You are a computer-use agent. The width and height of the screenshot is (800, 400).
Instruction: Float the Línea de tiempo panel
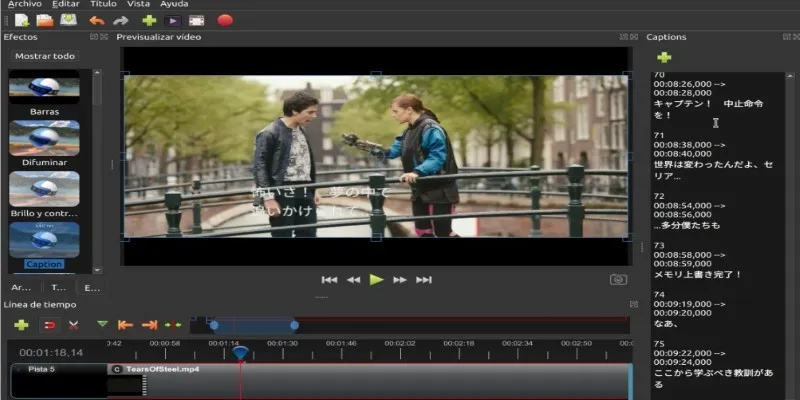tap(634, 304)
